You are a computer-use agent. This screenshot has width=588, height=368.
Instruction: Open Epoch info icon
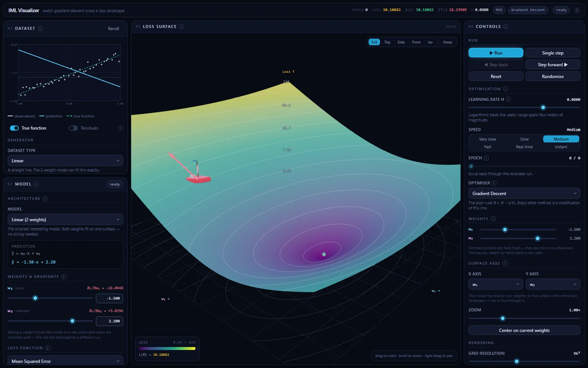pos(486,158)
